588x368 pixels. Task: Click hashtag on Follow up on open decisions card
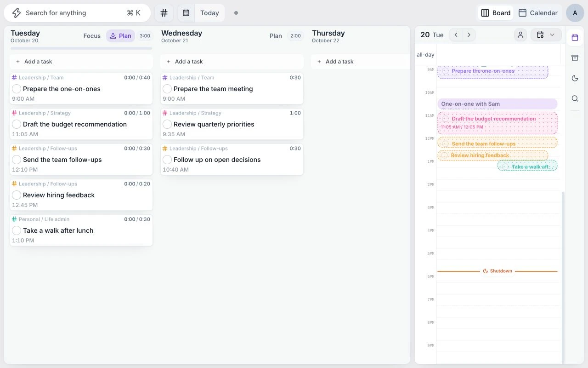tap(165, 149)
